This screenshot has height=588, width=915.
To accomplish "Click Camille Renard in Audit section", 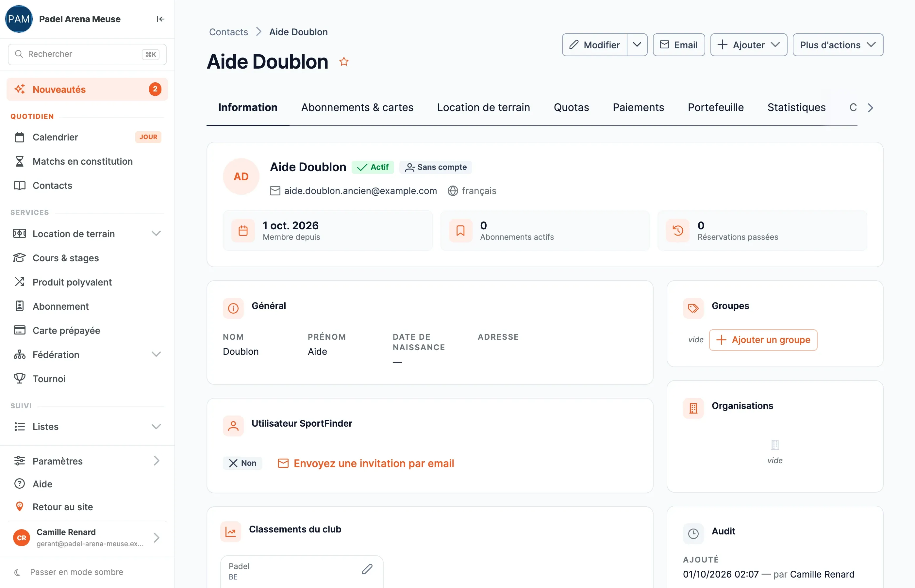I will (822, 574).
